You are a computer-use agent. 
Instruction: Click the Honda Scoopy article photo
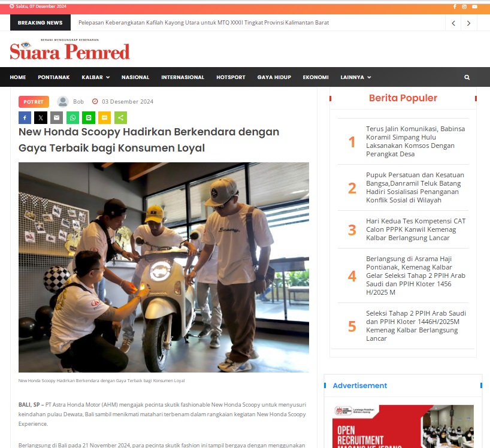coord(164,267)
